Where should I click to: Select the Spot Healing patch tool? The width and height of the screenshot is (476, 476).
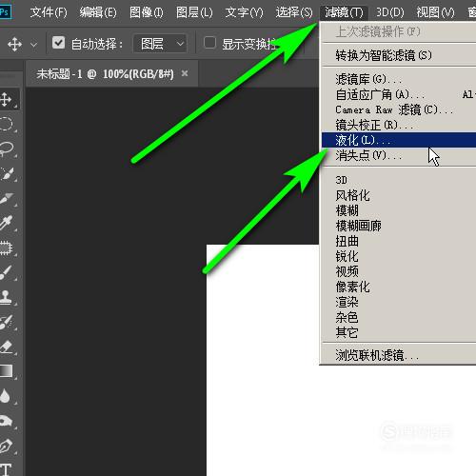click(7, 248)
